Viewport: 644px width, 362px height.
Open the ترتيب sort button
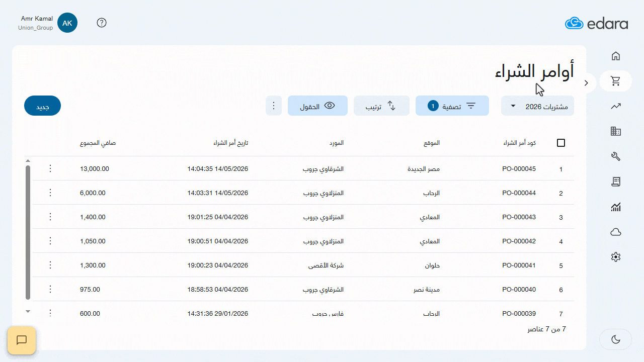pyautogui.click(x=381, y=106)
